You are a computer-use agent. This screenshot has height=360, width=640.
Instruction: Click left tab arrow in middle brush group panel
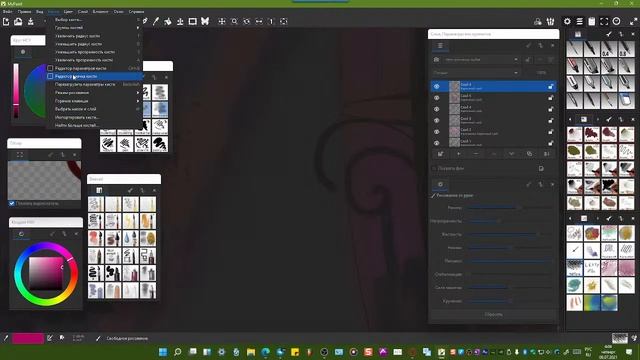tap(570, 119)
